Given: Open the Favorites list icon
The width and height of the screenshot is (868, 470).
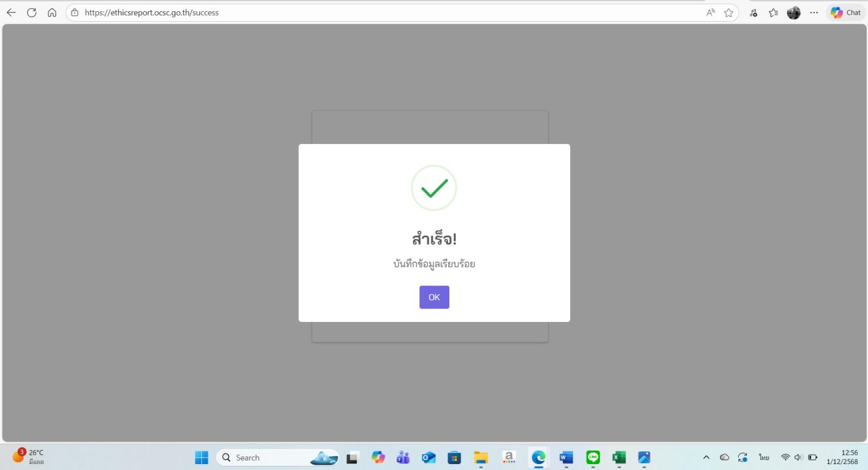Looking at the screenshot, I should coord(773,12).
